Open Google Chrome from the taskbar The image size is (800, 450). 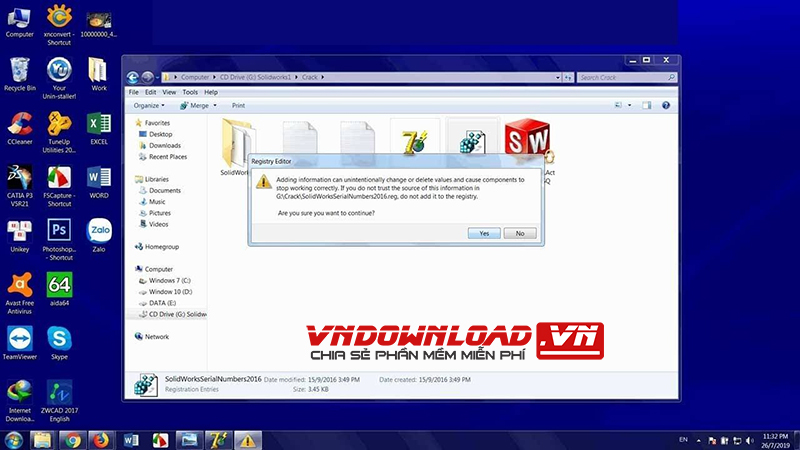pyautogui.click(x=72, y=440)
